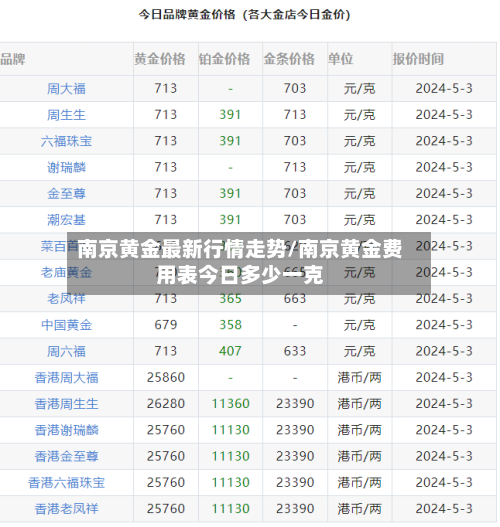500x527 pixels.
Task: Select the 品牌 column header
Action: (13, 59)
